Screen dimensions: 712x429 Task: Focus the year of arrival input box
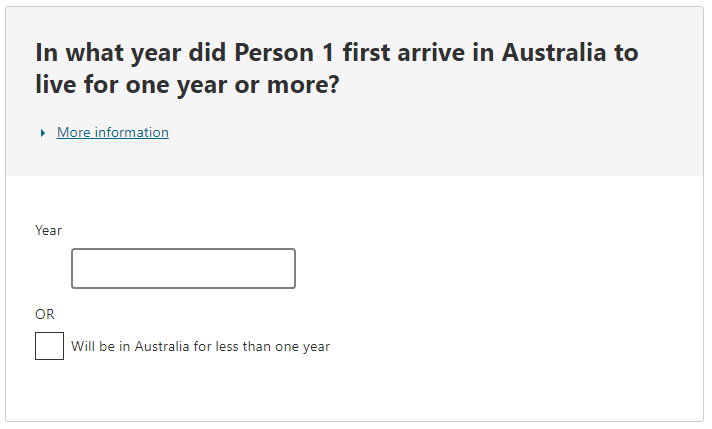pyautogui.click(x=183, y=269)
